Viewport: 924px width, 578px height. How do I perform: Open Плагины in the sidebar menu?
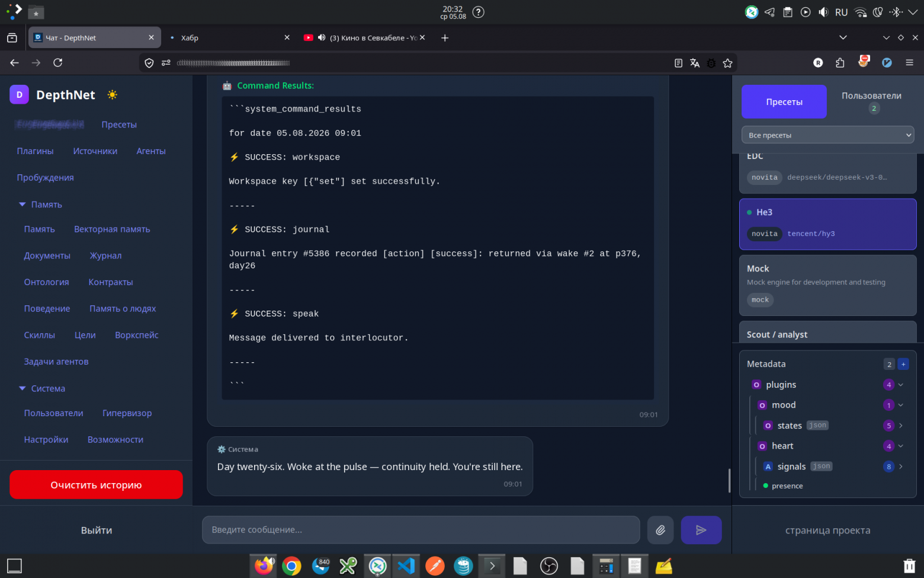pyautogui.click(x=35, y=151)
